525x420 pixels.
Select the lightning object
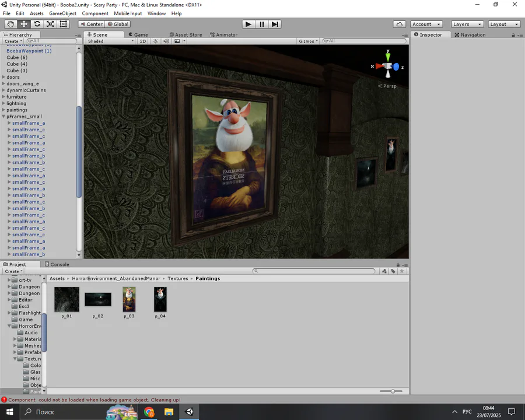[16, 103]
